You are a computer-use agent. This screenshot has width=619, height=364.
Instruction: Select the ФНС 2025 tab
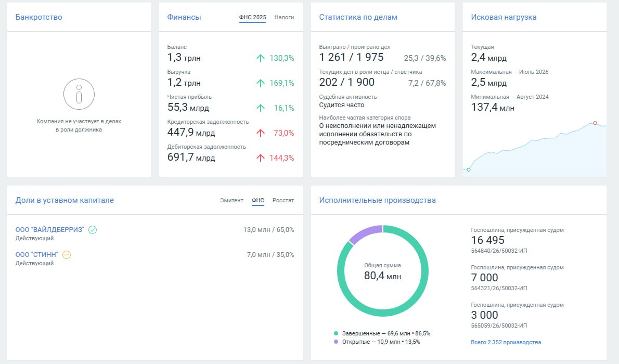click(x=253, y=17)
